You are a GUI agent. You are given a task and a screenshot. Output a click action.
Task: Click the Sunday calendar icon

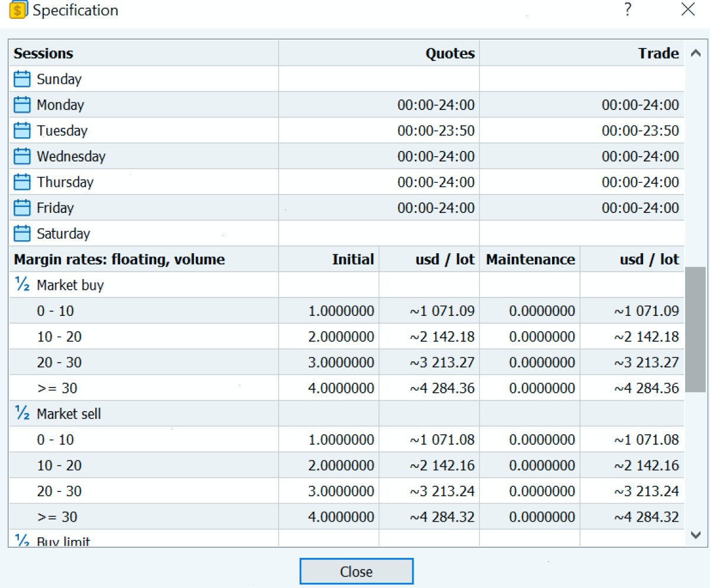pyautogui.click(x=22, y=79)
